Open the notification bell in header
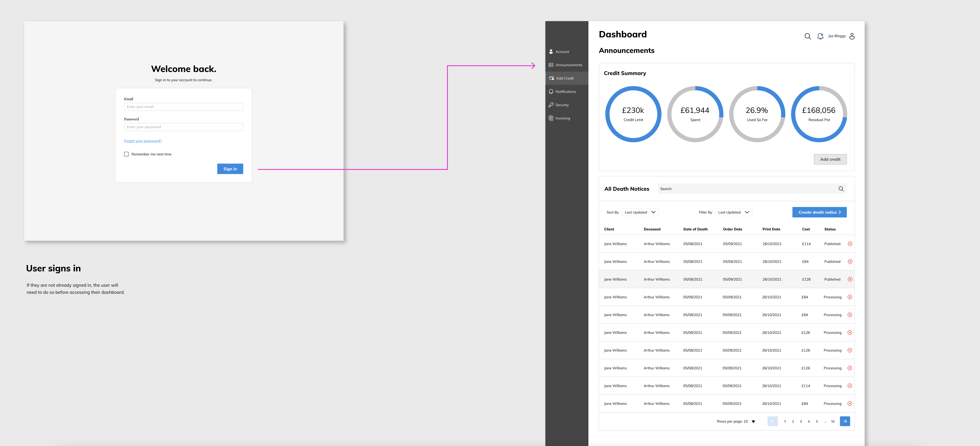This screenshot has width=980, height=446. point(820,36)
